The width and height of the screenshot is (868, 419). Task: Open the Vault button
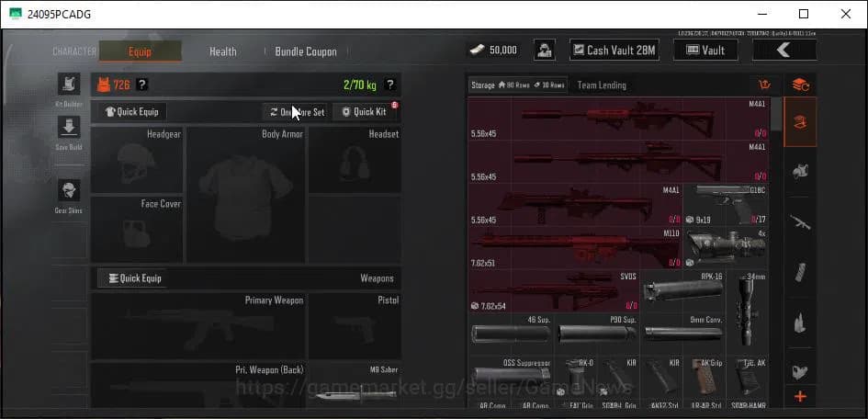(x=705, y=51)
